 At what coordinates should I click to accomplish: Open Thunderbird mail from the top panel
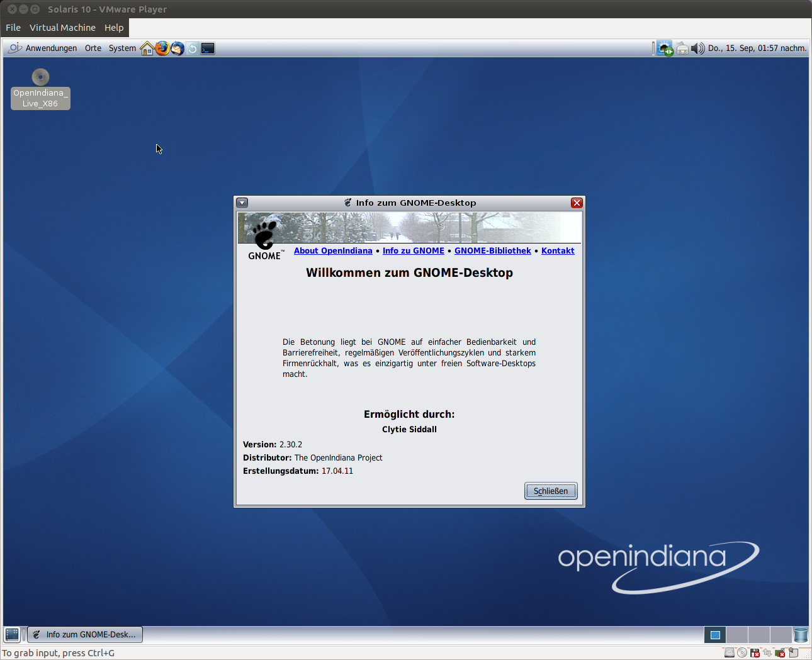point(177,48)
